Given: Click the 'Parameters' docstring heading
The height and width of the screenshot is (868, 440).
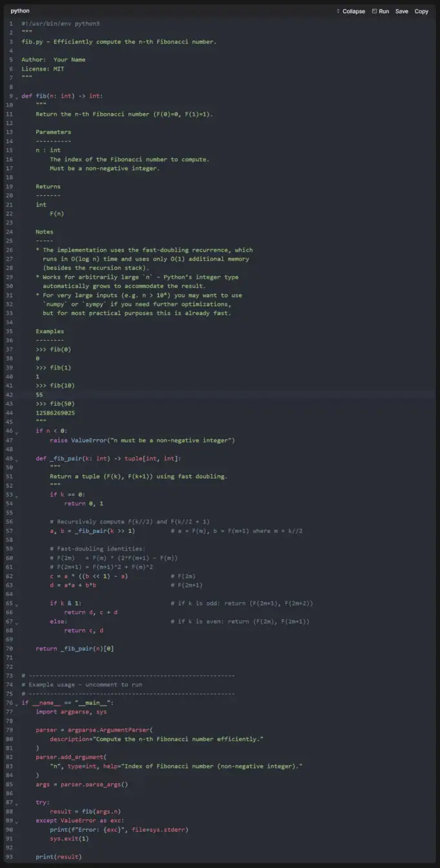Looking at the screenshot, I should (54, 132).
